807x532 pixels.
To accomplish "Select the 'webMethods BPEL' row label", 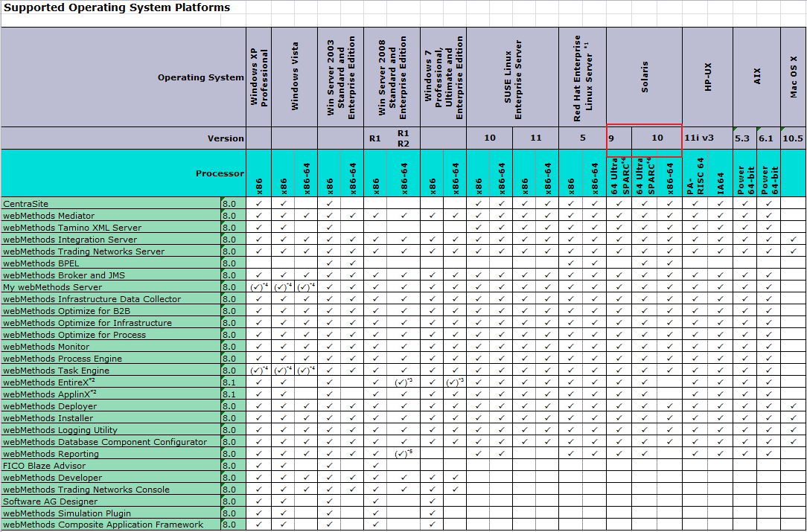I will [x=111, y=263].
